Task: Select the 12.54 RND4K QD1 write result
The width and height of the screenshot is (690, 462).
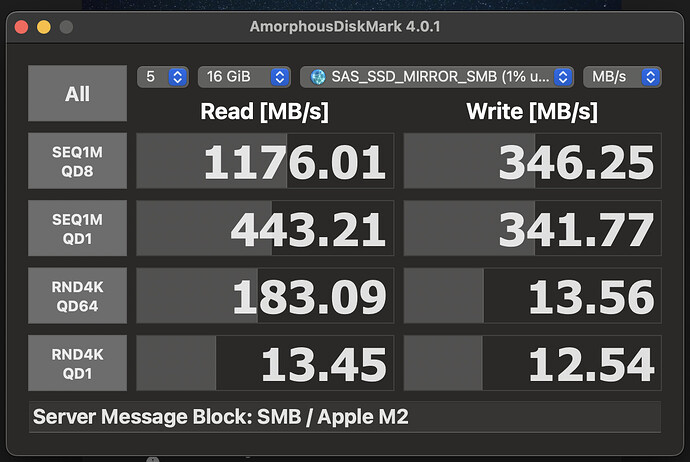Action: coord(531,364)
